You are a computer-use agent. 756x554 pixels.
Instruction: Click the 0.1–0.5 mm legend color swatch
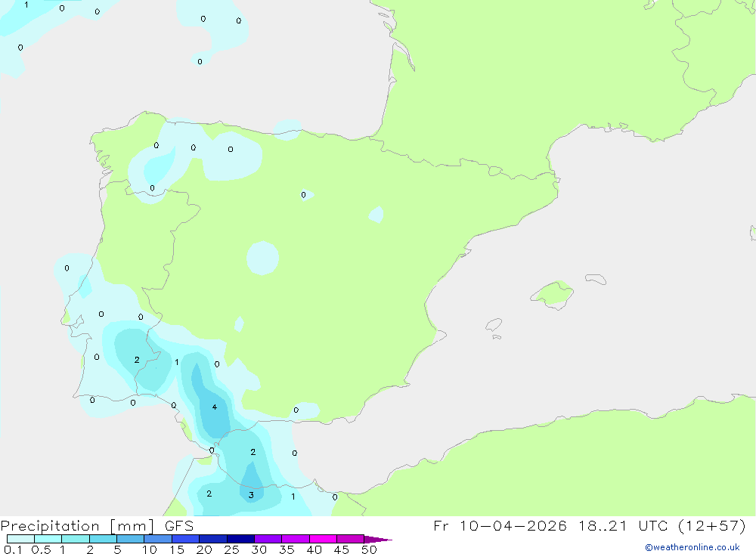pos(20,539)
